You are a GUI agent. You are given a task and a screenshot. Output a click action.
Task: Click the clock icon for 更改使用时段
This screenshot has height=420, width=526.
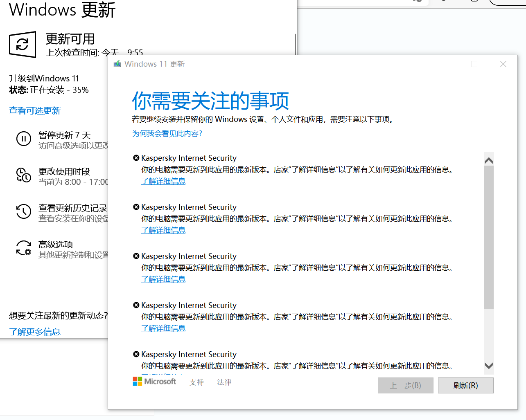pos(24,175)
